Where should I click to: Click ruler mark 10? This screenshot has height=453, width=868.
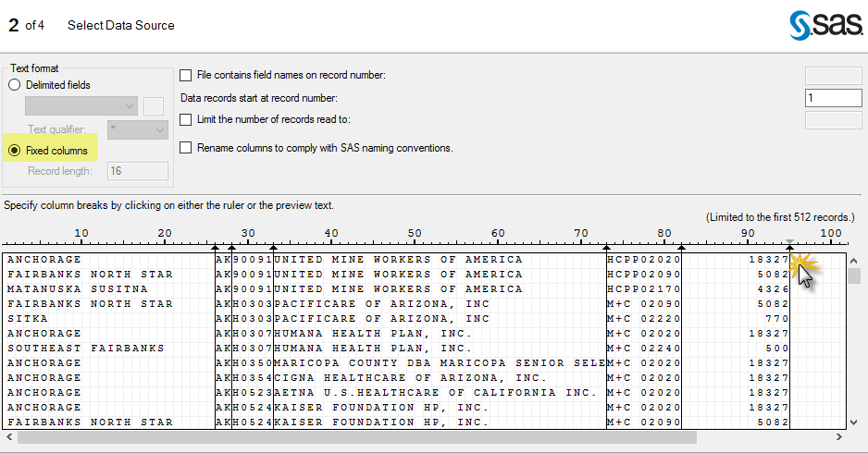[81, 233]
